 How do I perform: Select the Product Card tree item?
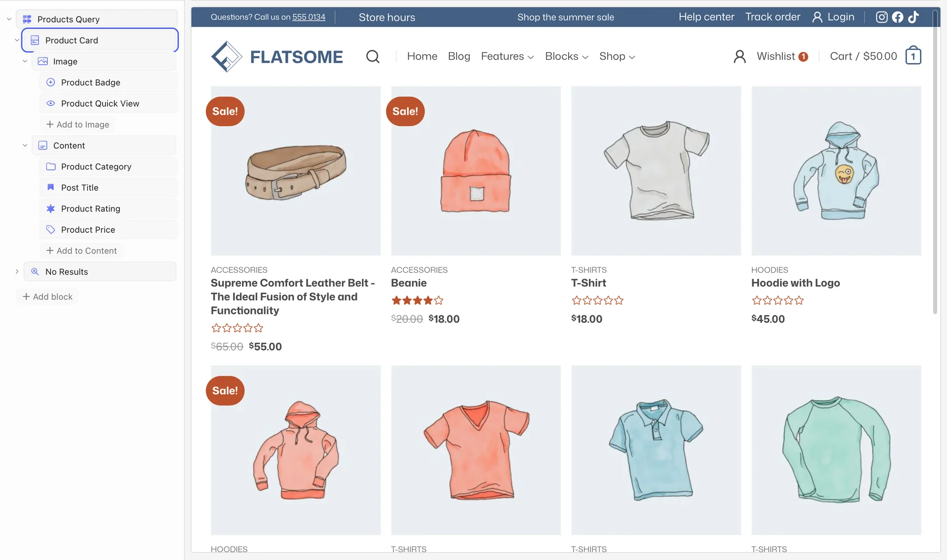point(100,40)
